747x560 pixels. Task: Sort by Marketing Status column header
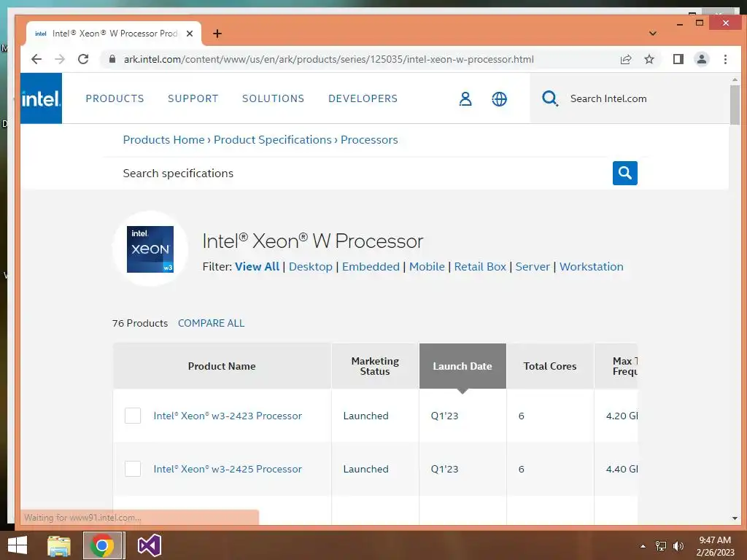tap(376, 366)
